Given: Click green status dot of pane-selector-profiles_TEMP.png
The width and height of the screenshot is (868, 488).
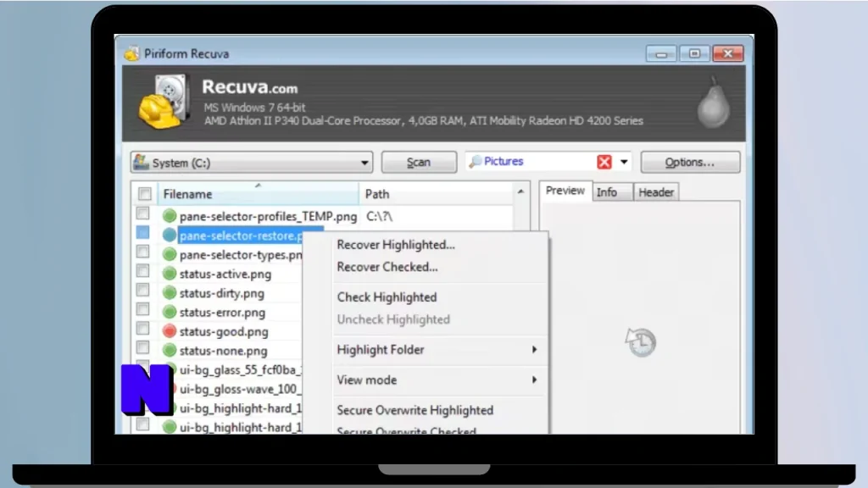Looking at the screenshot, I should coord(170,216).
